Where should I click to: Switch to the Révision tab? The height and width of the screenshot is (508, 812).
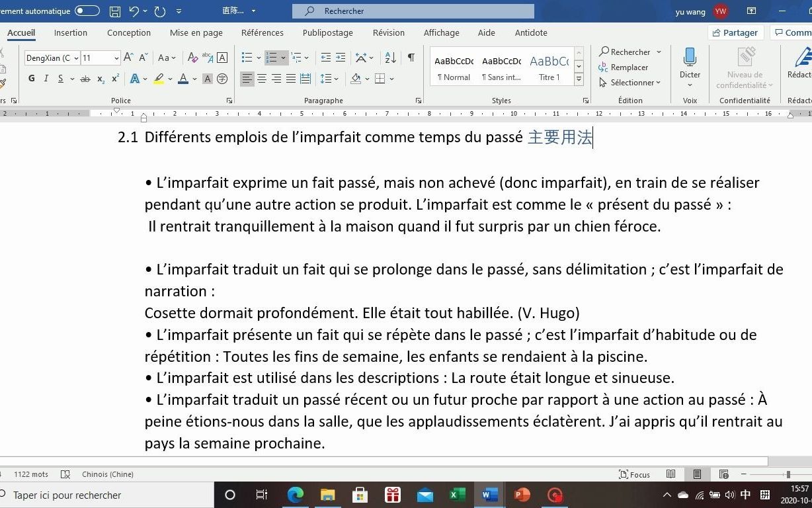coord(388,32)
